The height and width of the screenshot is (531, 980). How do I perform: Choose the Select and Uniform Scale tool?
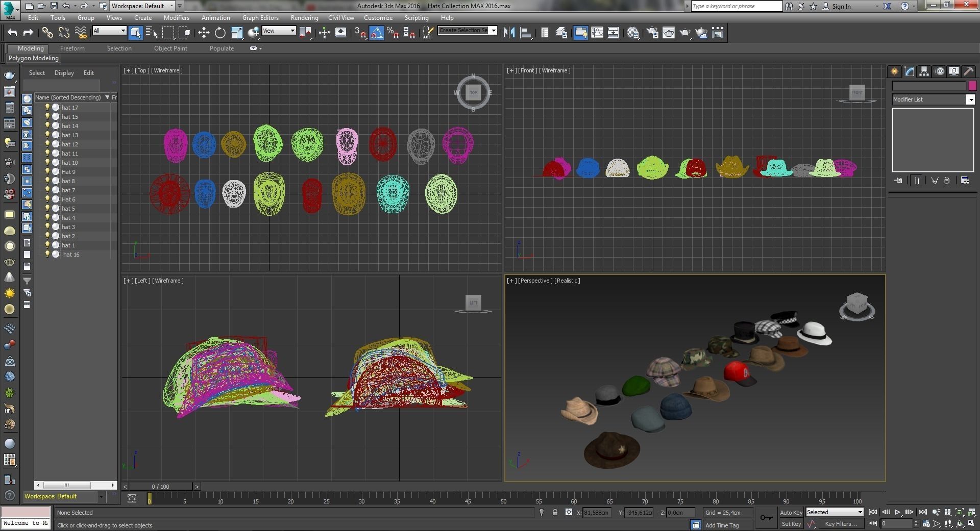237,33
